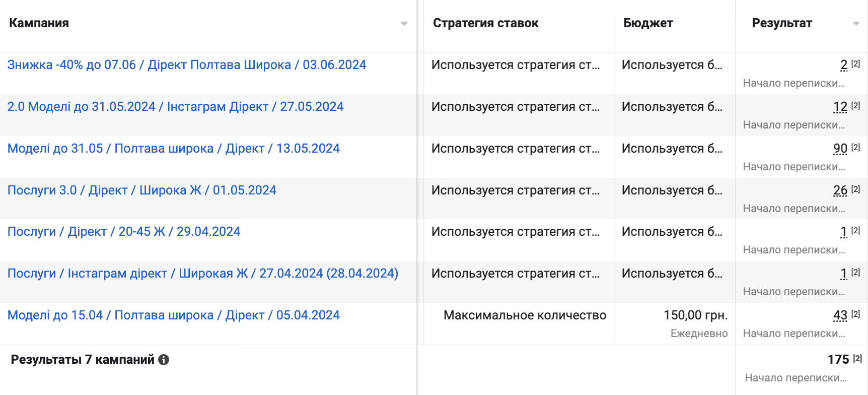Click result value 1 in Інстаграм дірект row
Image resolution: width=868 pixels, height=395 pixels.
click(x=844, y=274)
